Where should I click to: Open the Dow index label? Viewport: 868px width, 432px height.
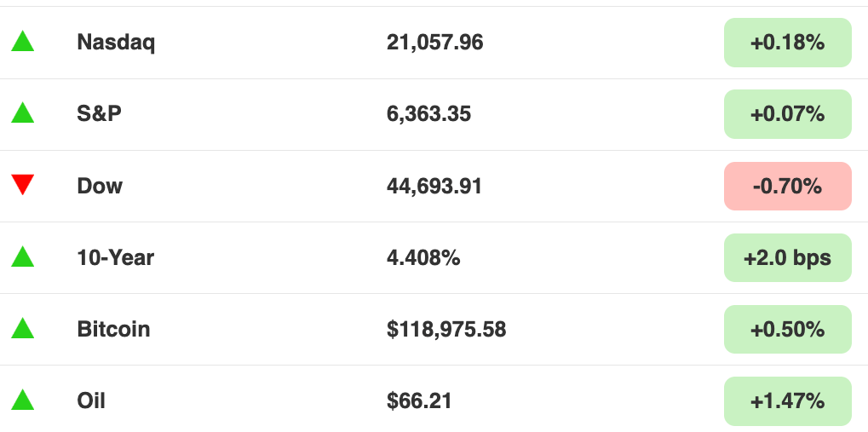point(100,186)
